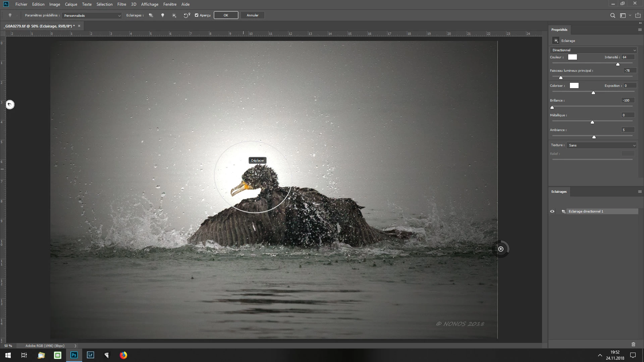
Task: Add a new spot light
Action: coord(151,15)
